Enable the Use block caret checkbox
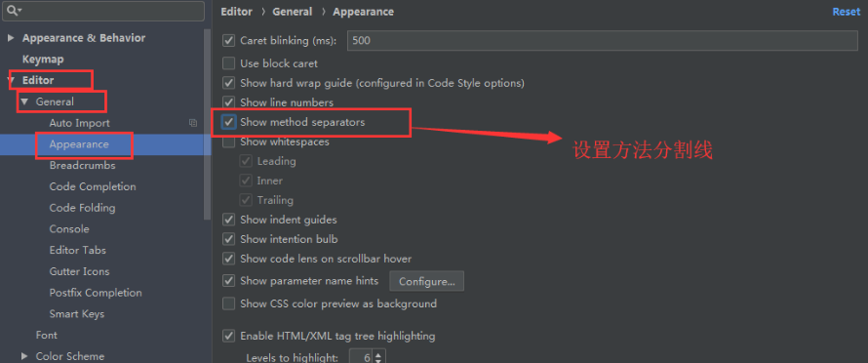 click(228, 63)
